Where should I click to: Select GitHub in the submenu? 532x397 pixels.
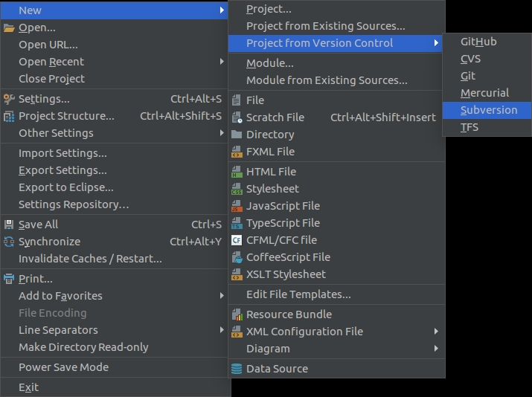tap(487, 42)
